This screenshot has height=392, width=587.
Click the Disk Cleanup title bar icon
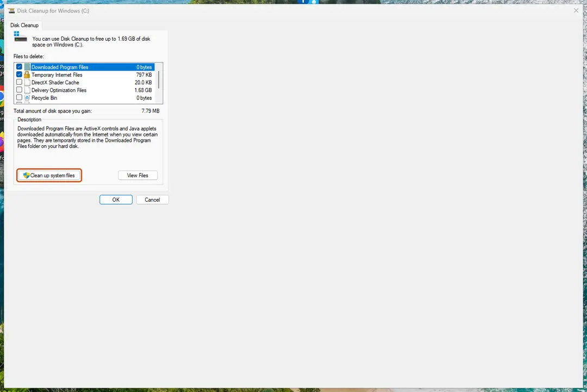pos(11,10)
